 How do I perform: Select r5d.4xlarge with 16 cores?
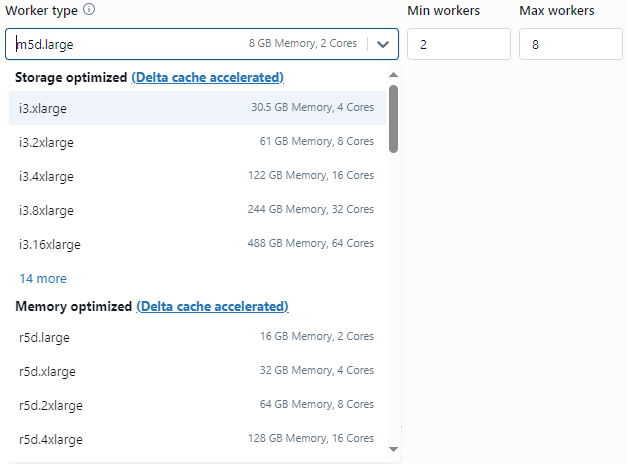pyautogui.click(x=196, y=439)
